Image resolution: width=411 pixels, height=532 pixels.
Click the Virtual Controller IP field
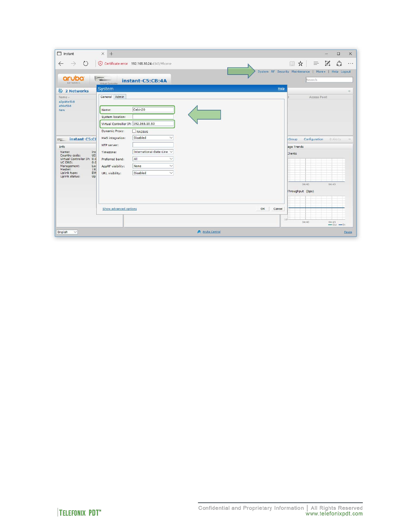[x=153, y=124]
